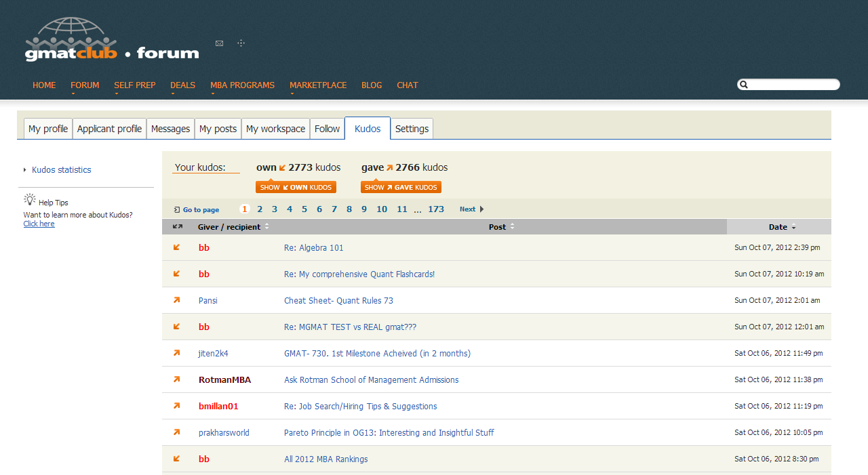This screenshot has height=475, width=868.
Task: Click the kudos direction column header icon
Action: coord(178,227)
